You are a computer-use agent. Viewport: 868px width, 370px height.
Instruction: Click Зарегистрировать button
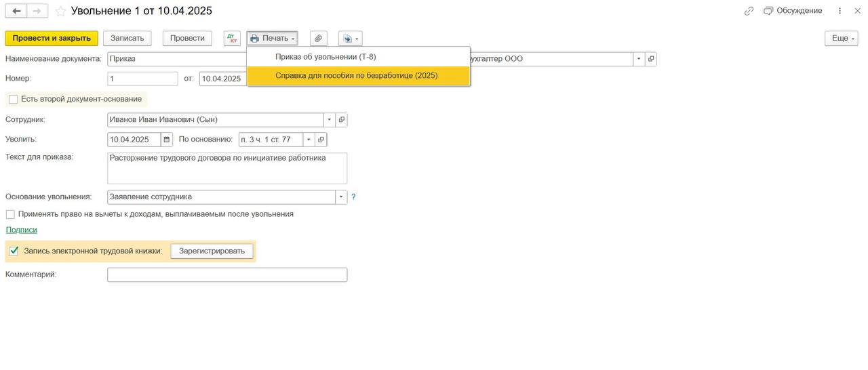point(212,251)
